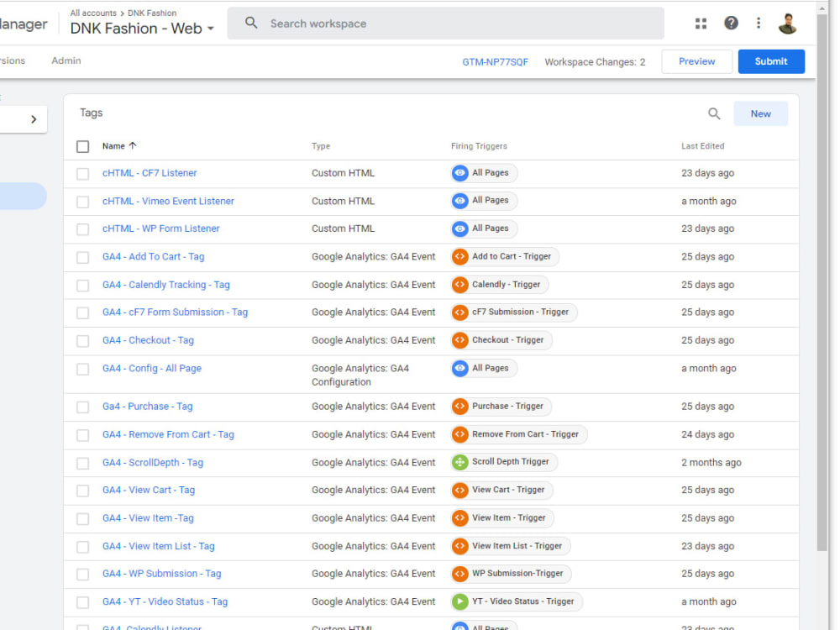The image size is (840, 630).
Task: Open the cHTML - WP Form Listener tag
Action: pyautogui.click(x=160, y=228)
